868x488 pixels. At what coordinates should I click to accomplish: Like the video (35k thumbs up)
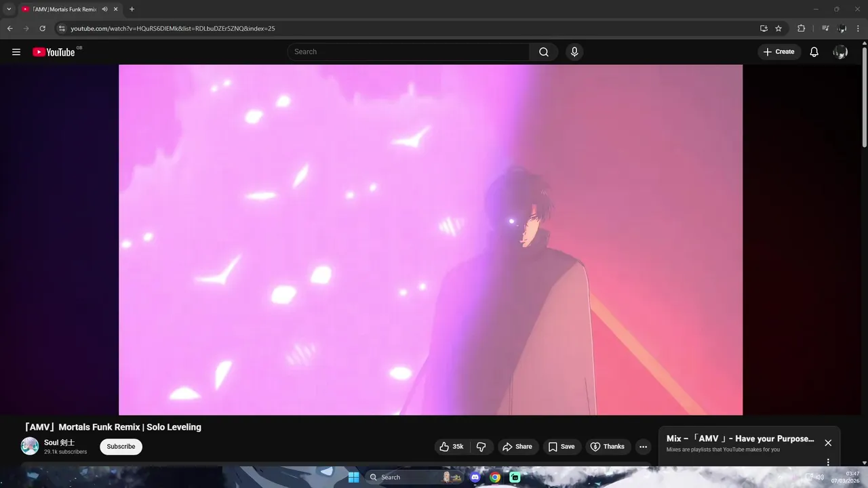(452, 447)
